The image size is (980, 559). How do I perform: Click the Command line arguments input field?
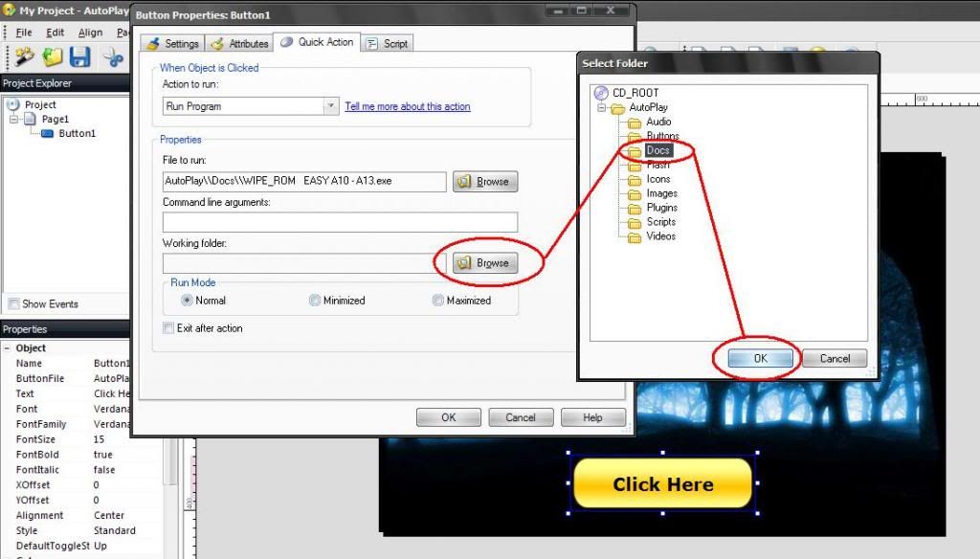point(340,222)
